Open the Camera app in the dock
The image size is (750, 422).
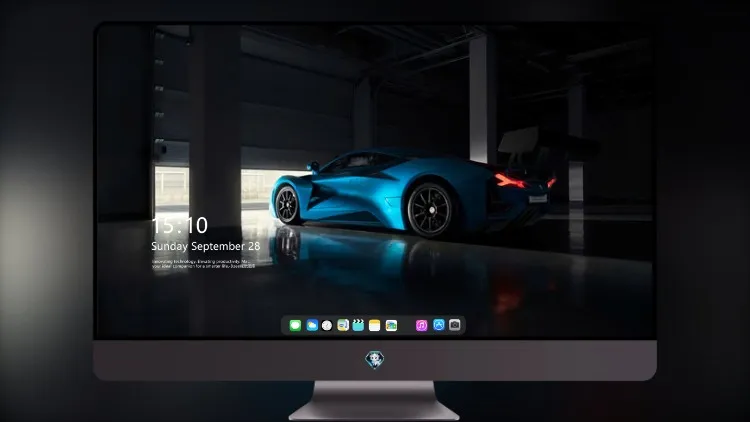(x=455, y=325)
